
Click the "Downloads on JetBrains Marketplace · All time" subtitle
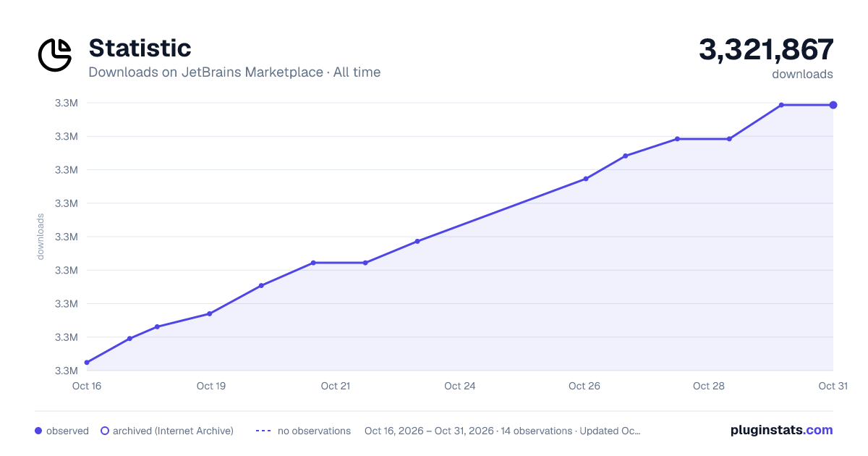point(234,72)
